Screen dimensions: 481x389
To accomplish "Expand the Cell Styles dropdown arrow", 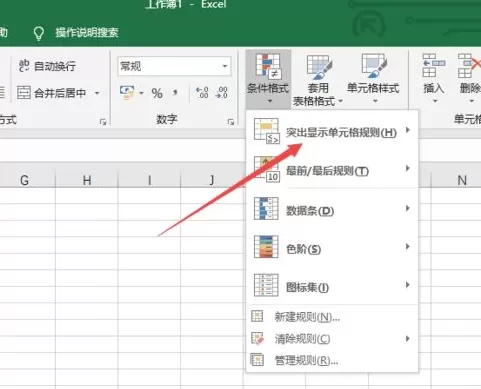I will (375, 101).
